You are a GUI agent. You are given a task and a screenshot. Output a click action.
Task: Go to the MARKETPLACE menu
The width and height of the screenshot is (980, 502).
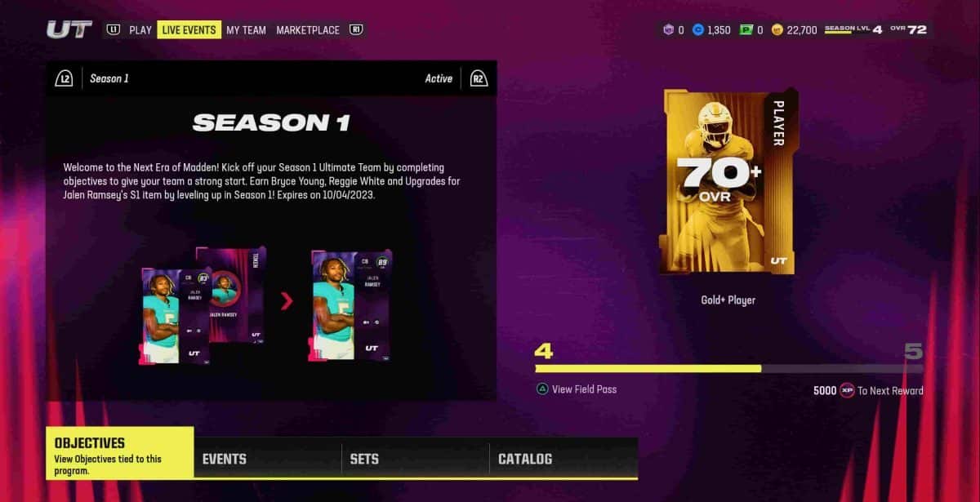(308, 29)
